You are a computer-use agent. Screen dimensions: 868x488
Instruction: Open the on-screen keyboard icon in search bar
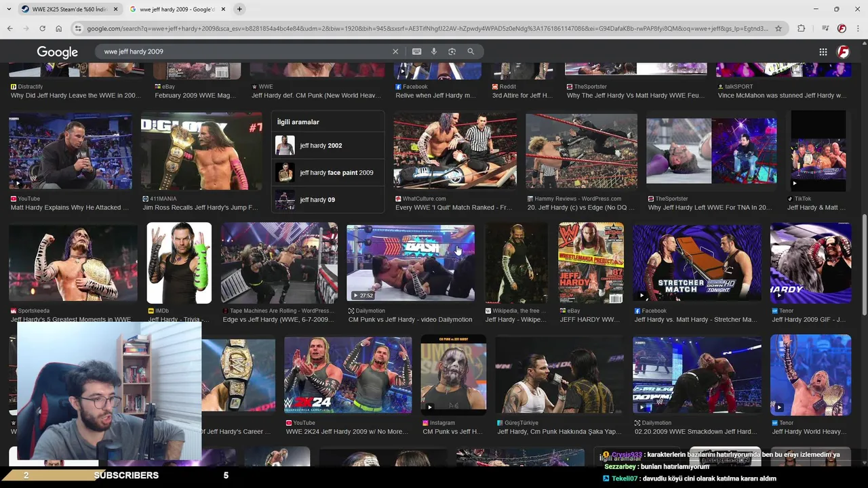[x=416, y=52]
